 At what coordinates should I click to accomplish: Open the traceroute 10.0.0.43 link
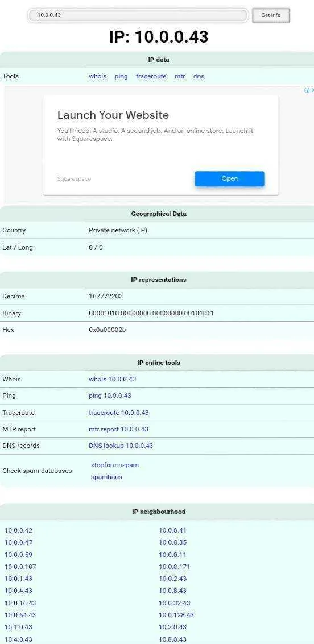pos(119,413)
